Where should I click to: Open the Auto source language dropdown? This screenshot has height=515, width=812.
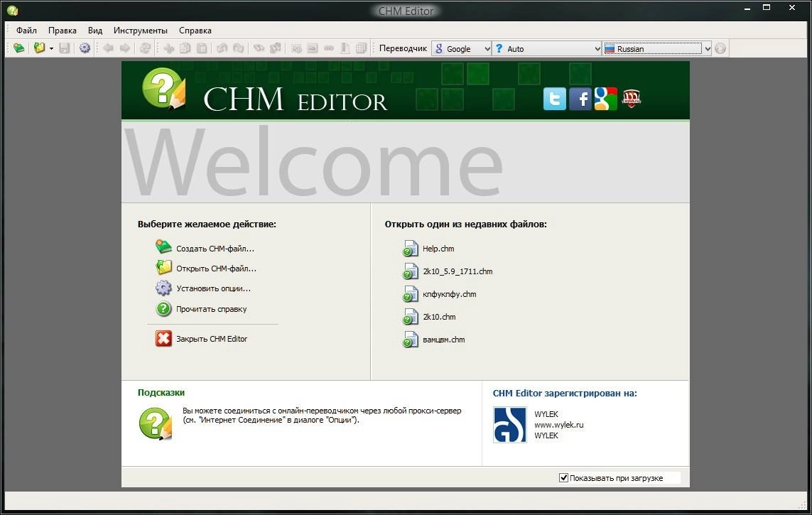546,48
